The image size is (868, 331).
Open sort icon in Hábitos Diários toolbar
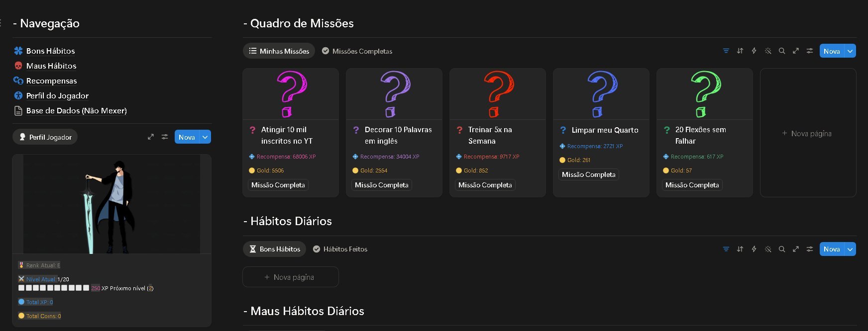(740, 249)
